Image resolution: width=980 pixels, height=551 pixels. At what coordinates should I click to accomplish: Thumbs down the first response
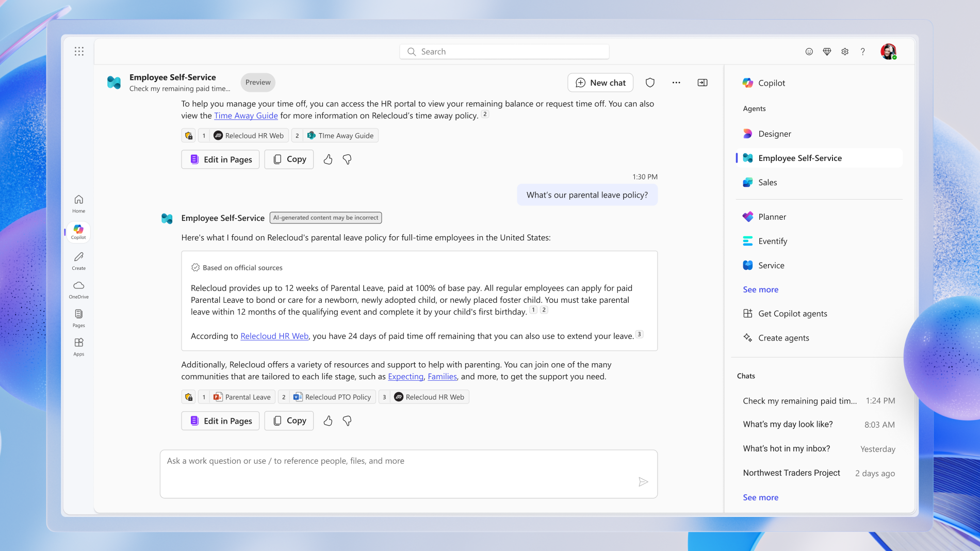[347, 159]
